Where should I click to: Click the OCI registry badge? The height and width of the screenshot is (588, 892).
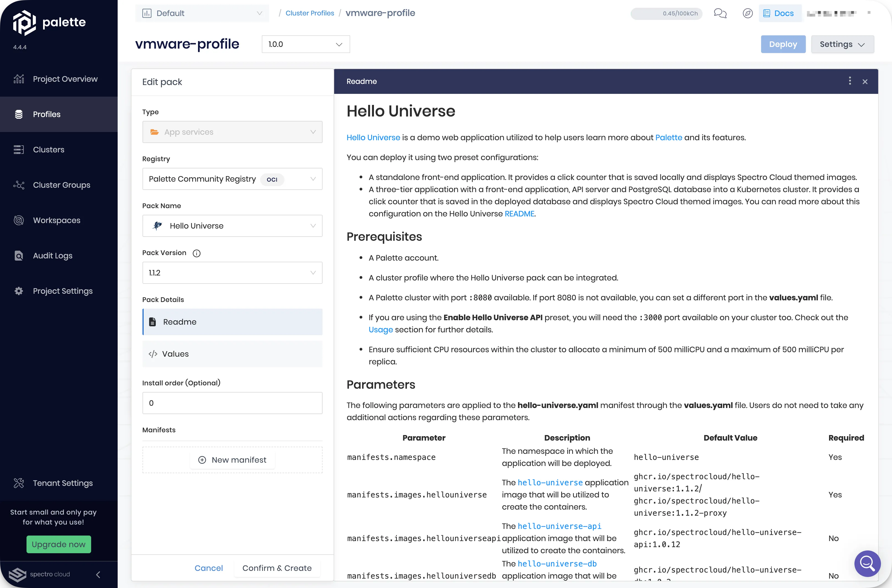tap(272, 179)
